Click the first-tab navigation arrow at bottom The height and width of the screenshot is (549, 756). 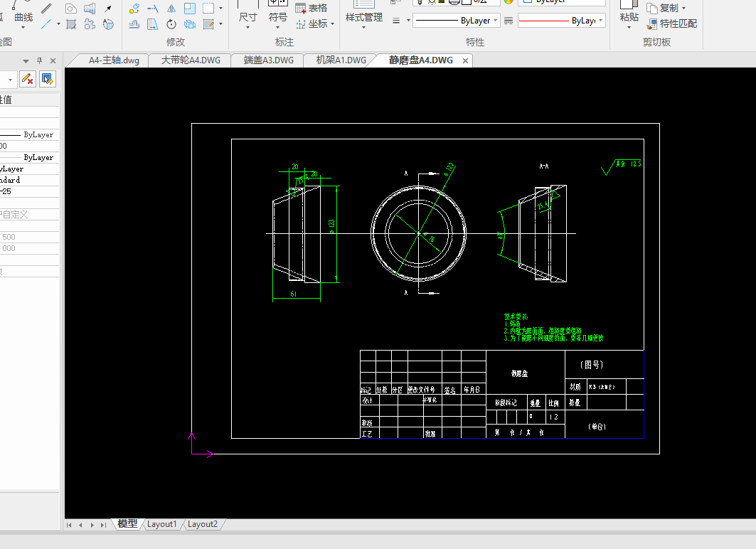tap(70, 525)
